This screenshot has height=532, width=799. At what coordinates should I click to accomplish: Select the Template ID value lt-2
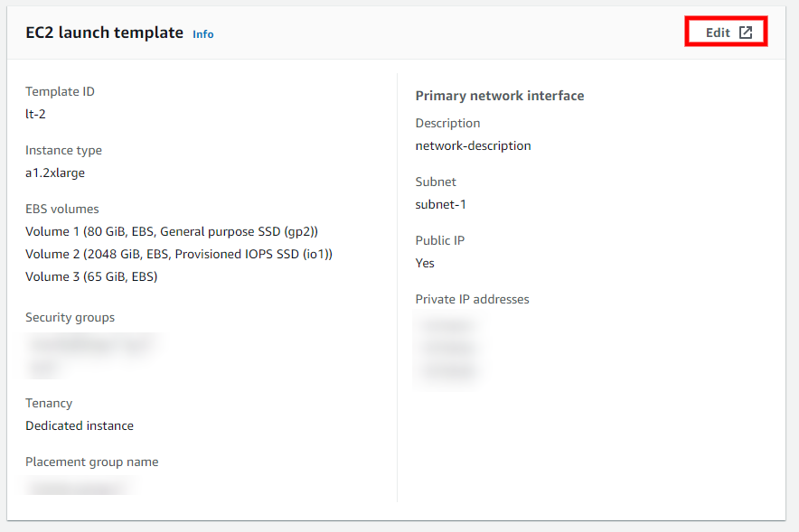pos(34,114)
